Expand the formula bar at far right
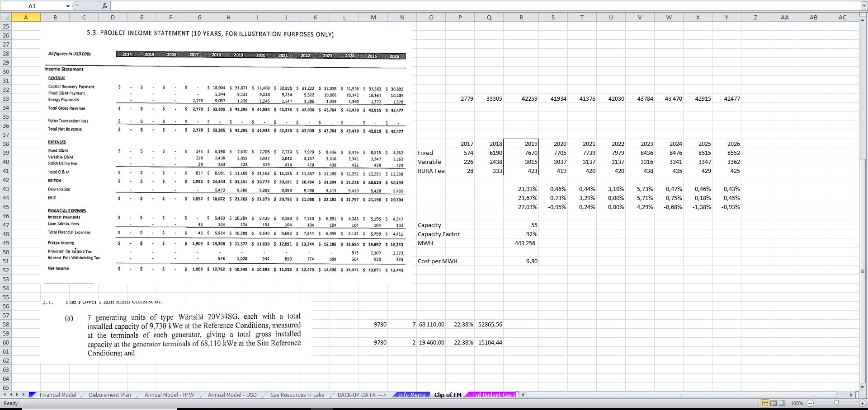 (x=863, y=6)
